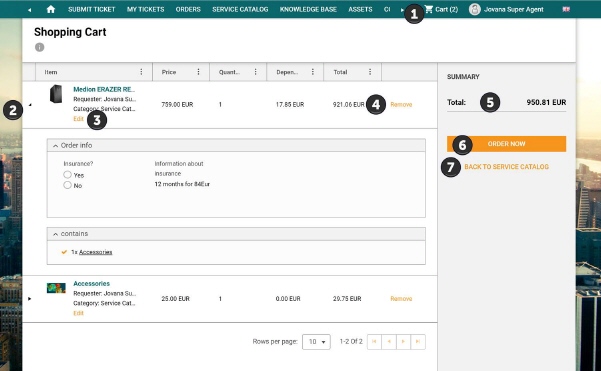Open Orders menu item
The width and height of the screenshot is (601, 371).
click(188, 9)
